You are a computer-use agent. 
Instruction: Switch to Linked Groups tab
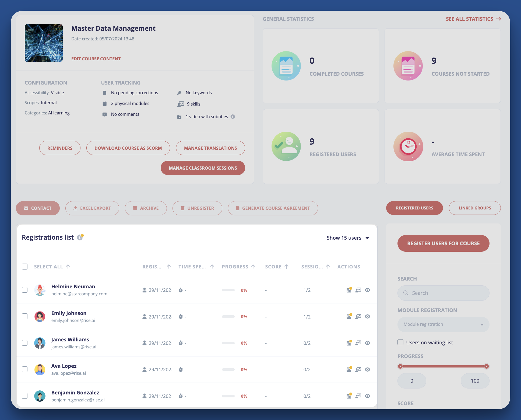[x=474, y=208]
